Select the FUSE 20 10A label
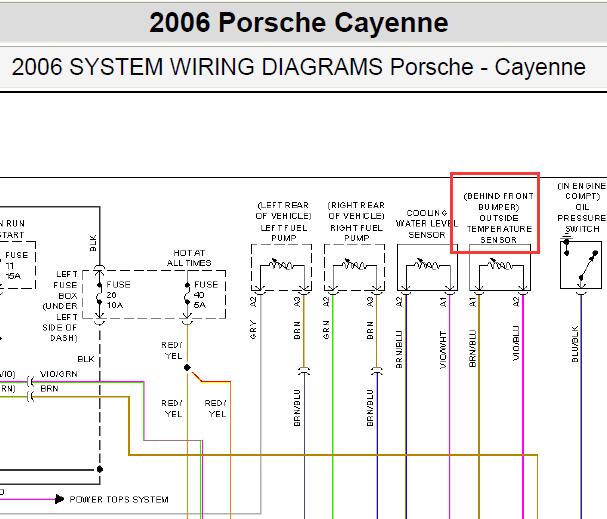The width and height of the screenshot is (607, 519). (x=118, y=295)
